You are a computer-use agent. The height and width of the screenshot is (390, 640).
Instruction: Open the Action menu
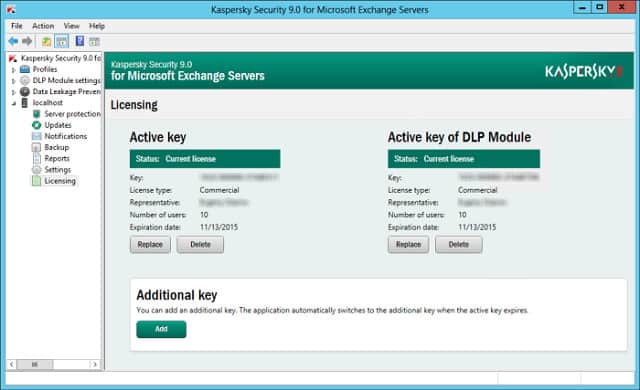[43, 26]
